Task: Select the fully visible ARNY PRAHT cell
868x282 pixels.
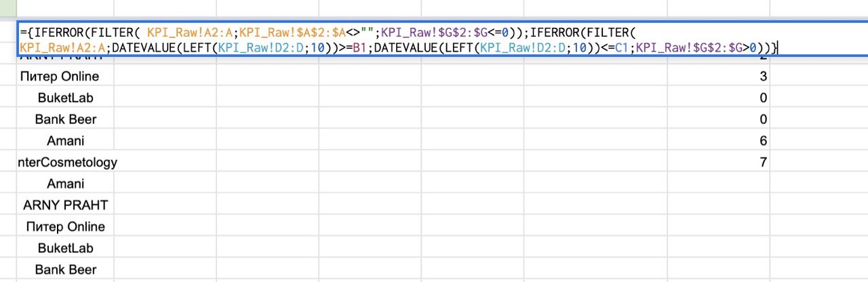Action: pyautogui.click(x=66, y=205)
